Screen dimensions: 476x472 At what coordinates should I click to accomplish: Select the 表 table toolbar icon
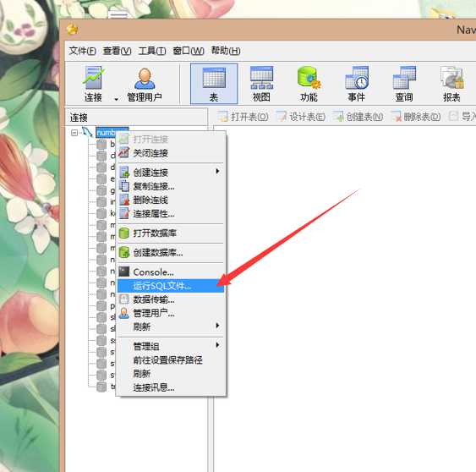[214, 84]
